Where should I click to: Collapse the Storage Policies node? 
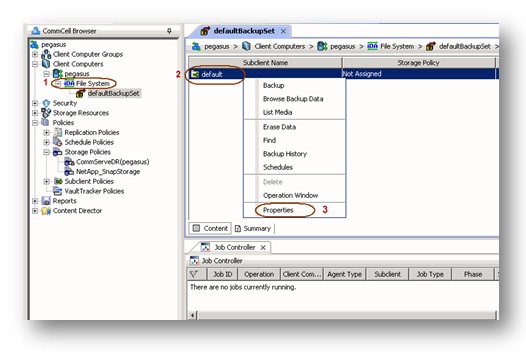coord(47,152)
